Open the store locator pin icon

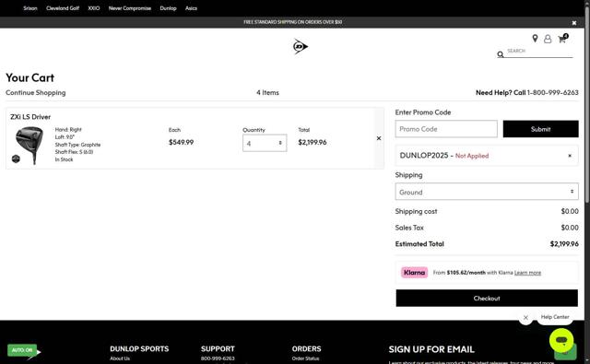point(535,39)
